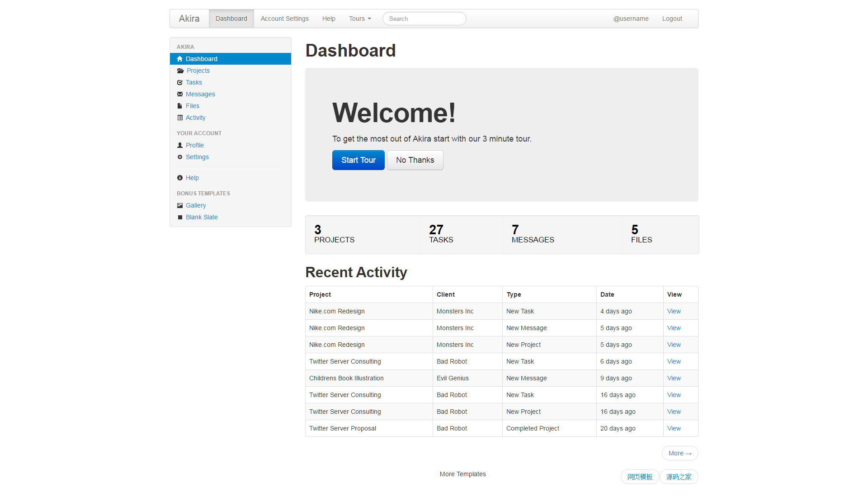Viewport: 868px width, 502px height.
Task: Click the square icon next to Blank Slate
Action: (180, 217)
